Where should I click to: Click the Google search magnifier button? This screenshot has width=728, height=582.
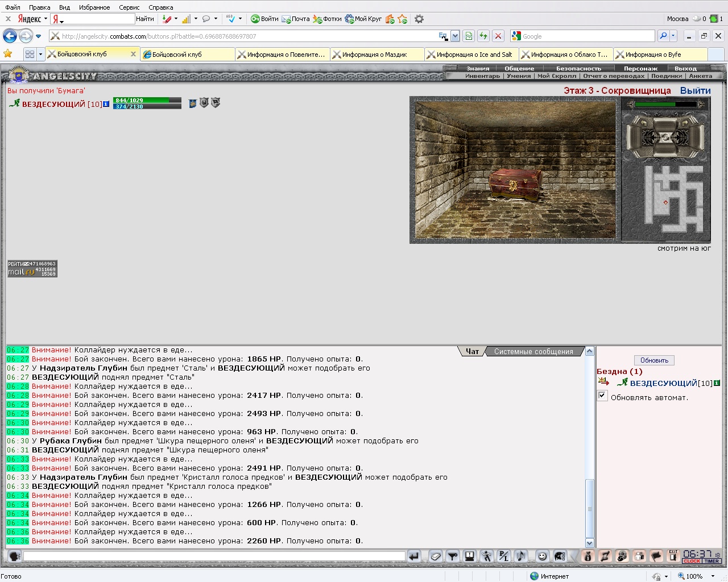click(663, 36)
